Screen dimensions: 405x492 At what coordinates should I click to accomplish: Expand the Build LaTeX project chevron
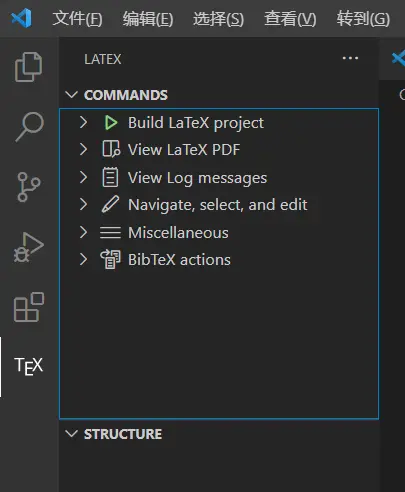click(x=84, y=122)
